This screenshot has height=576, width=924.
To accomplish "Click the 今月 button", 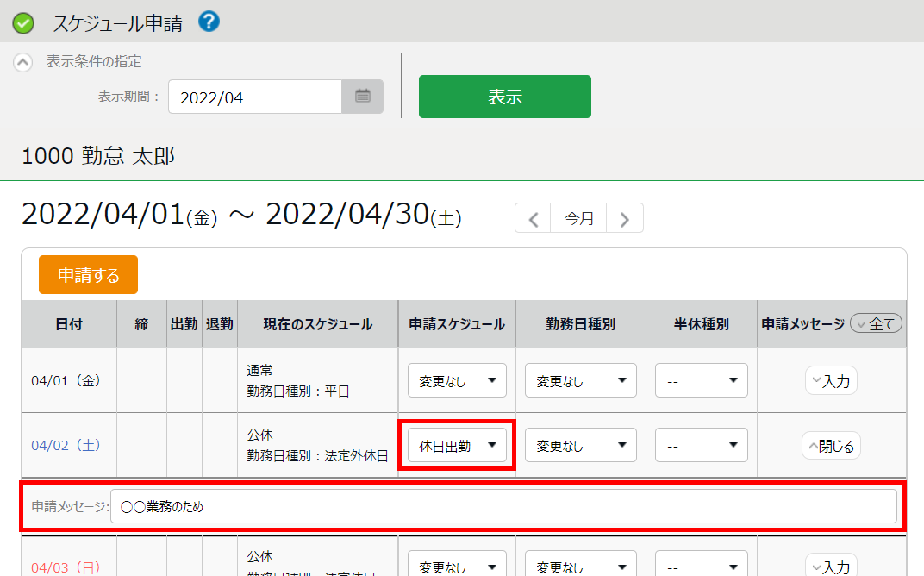I will tap(579, 219).
